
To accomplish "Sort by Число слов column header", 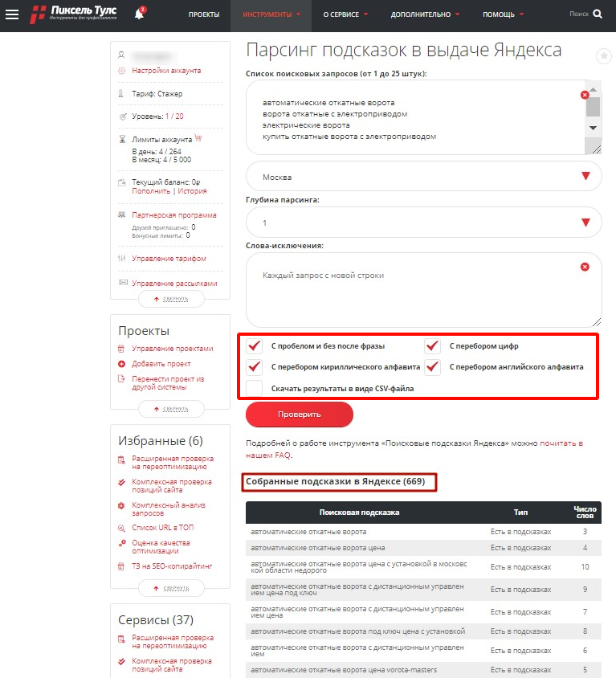I will coord(585,512).
